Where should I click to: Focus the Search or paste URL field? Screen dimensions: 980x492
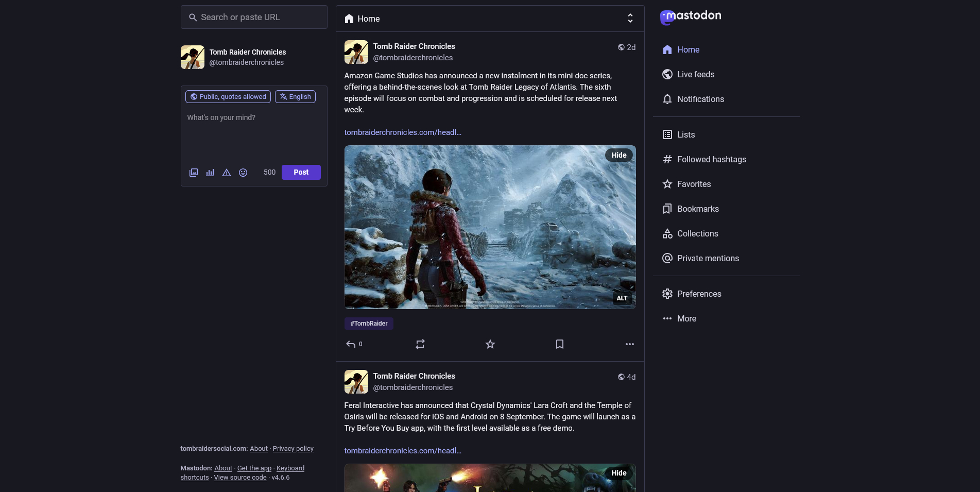[x=254, y=17]
